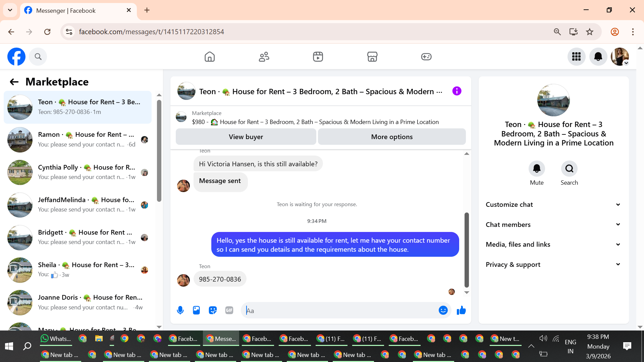This screenshot has width=644, height=362.
Task: Open the emoji picker in message box
Action: coord(443,310)
